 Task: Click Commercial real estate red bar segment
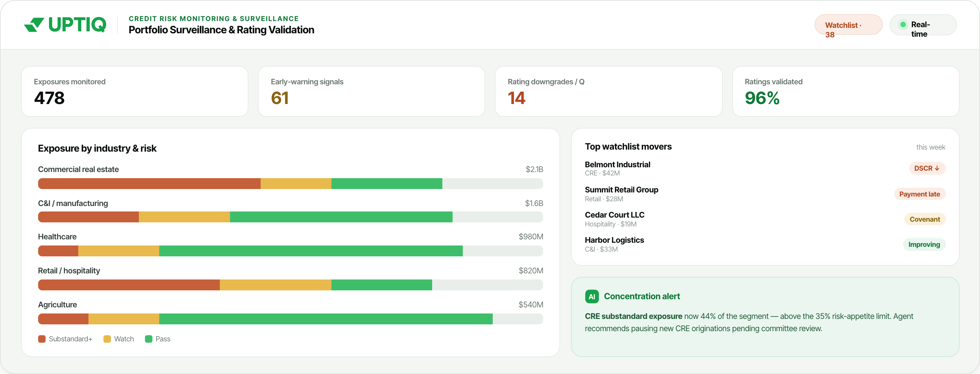(149, 184)
